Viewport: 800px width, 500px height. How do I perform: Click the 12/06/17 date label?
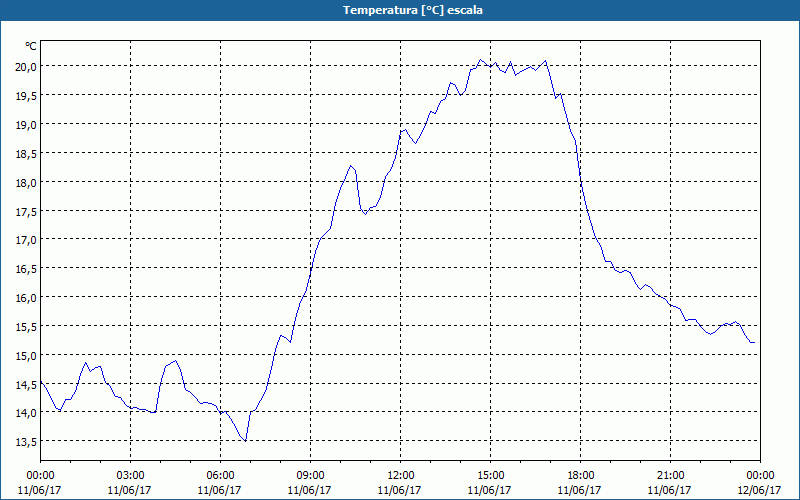(760, 490)
